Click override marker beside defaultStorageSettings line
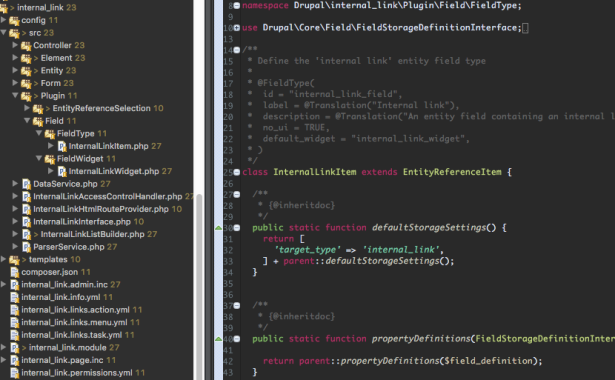 (218, 228)
